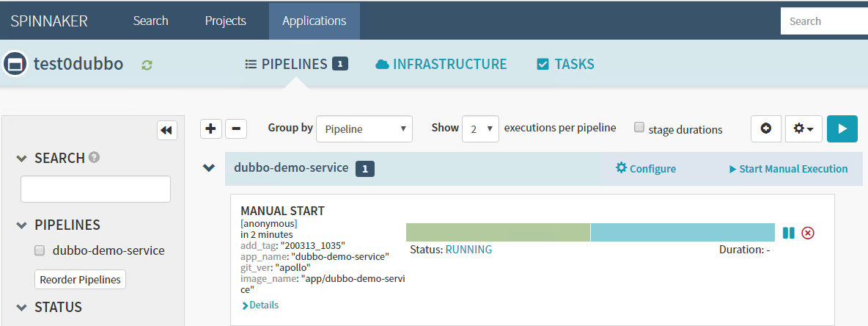Viewport: 868px width, 326px height.
Task: Pause the running execution
Action: tap(788, 233)
